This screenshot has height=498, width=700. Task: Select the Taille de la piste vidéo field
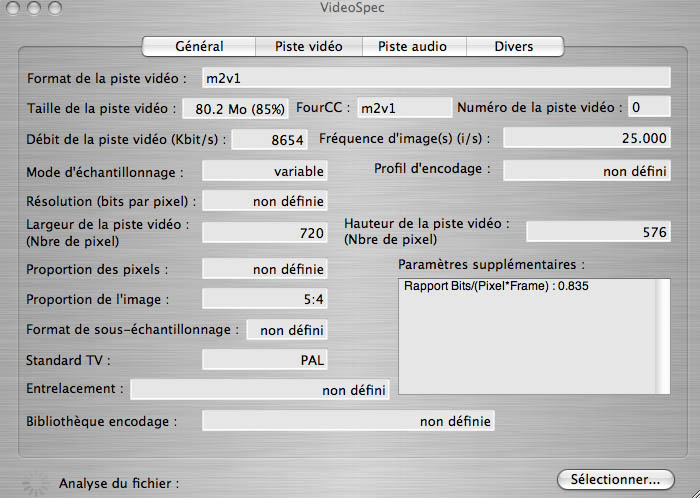pyautogui.click(x=235, y=108)
